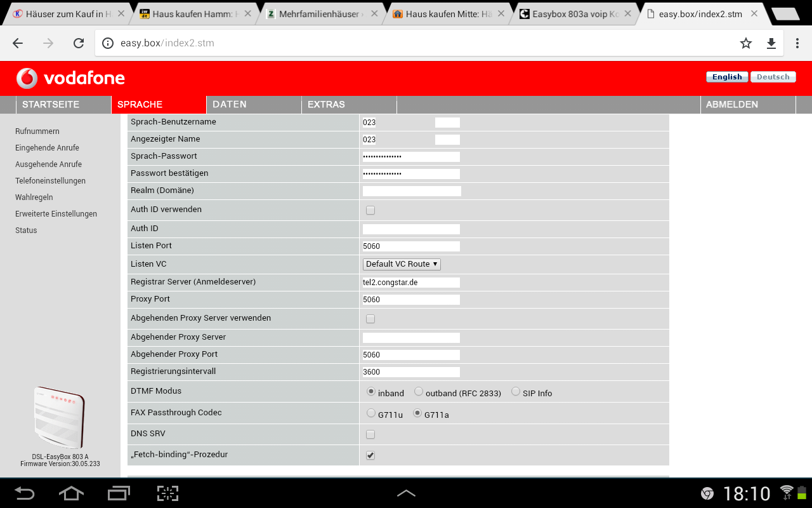
Task: Enable the Auth ID verwenden checkbox
Action: (370, 210)
